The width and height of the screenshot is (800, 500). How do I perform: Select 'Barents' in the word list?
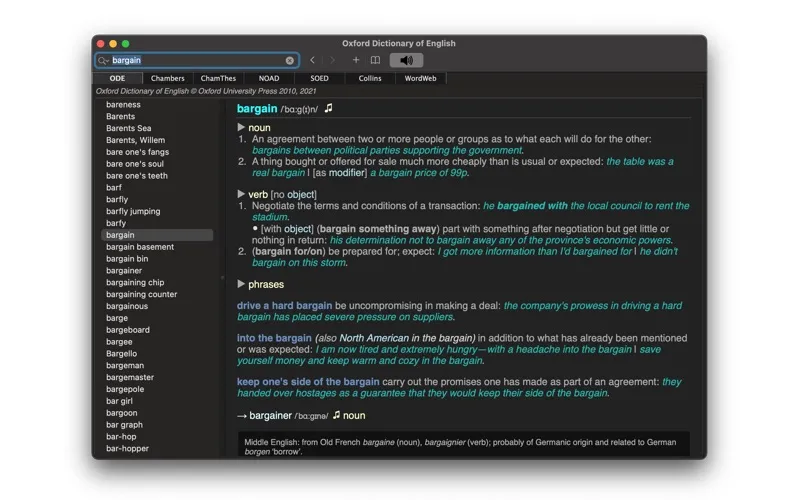pos(120,116)
